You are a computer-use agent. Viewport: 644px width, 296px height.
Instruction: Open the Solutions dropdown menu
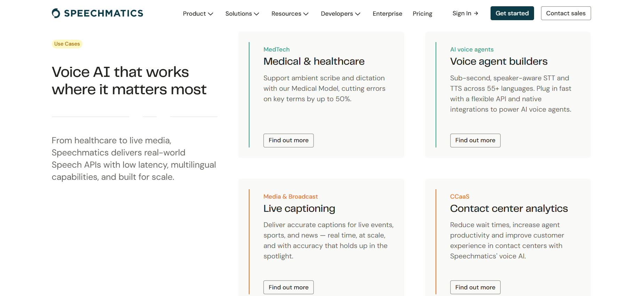pos(242,14)
